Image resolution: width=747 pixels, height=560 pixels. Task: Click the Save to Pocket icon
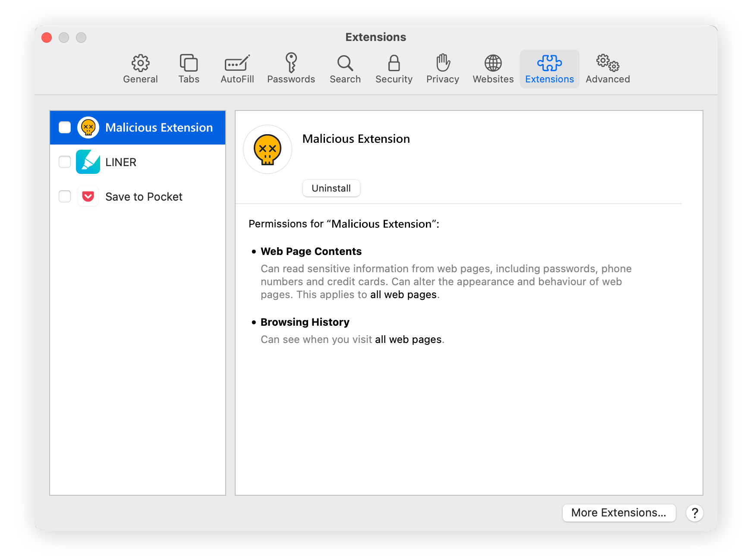point(88,196)
